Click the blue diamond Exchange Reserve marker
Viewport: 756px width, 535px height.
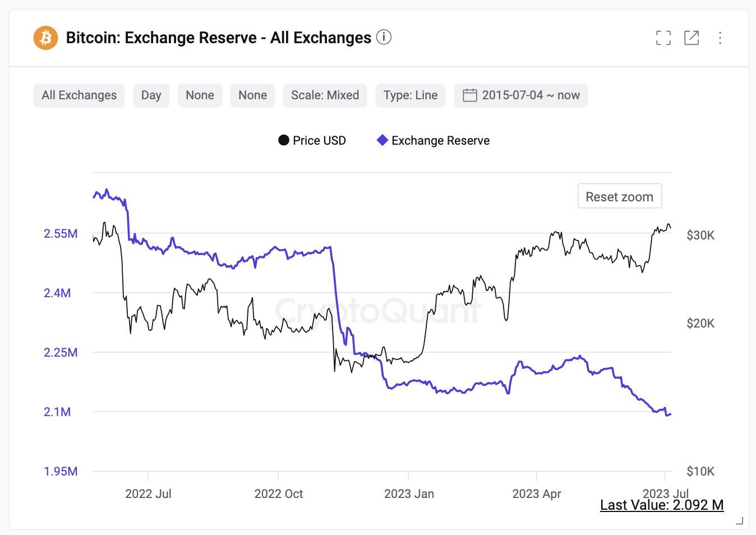coord(382,140)
